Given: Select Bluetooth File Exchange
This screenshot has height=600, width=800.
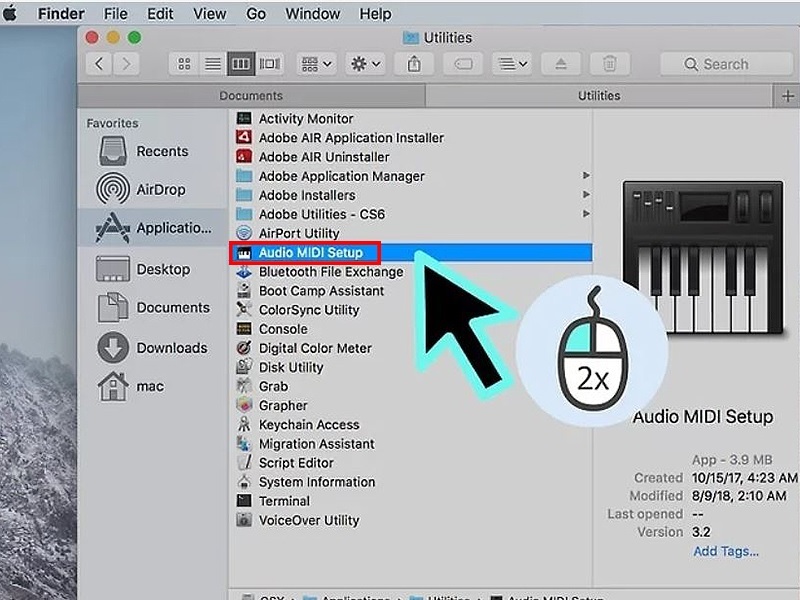Looking at the screenshot, I should point(320,272).
